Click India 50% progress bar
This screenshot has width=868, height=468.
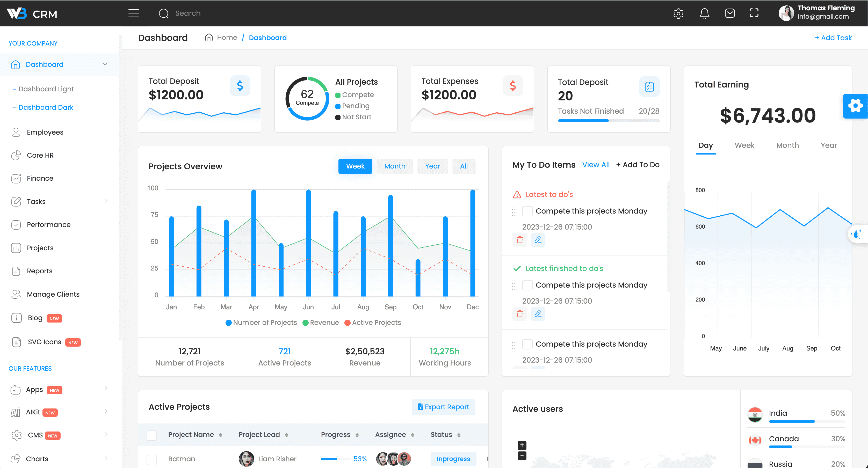807,421
